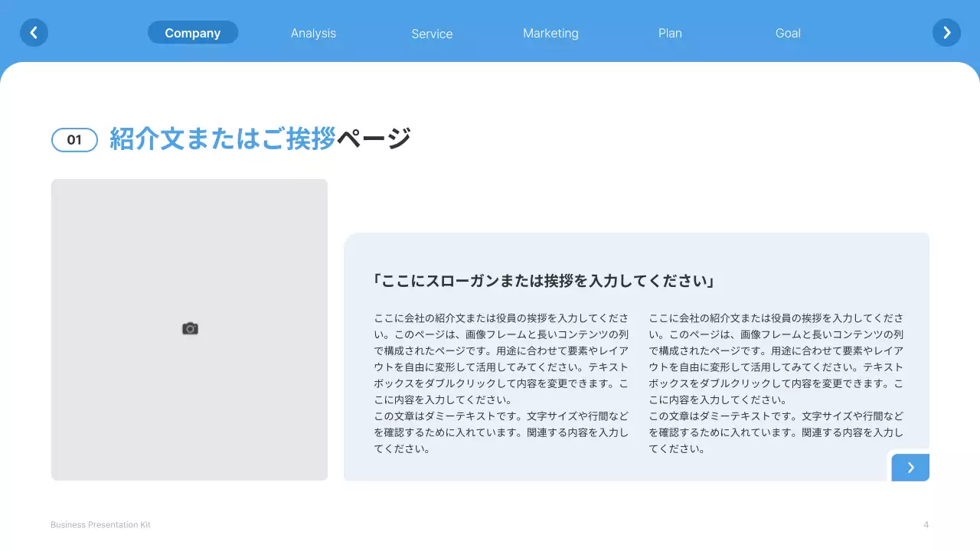980x551 pixels.
Task: Navigate to the Marketing section
Action: 550,33
